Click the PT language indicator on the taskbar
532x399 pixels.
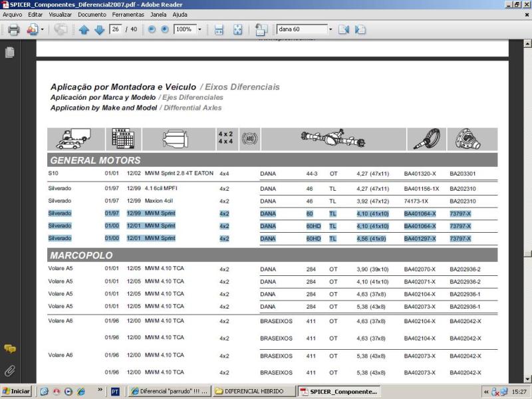(115, 392)
